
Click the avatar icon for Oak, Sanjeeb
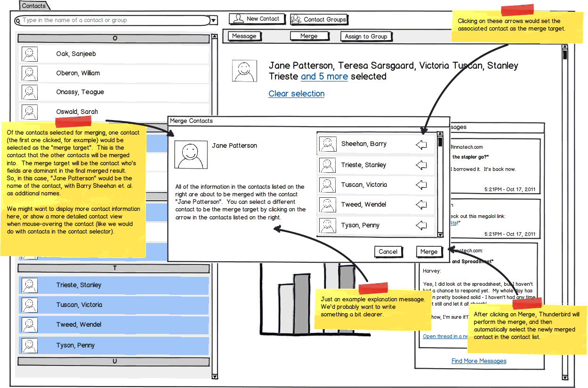(x=29, y=54)
